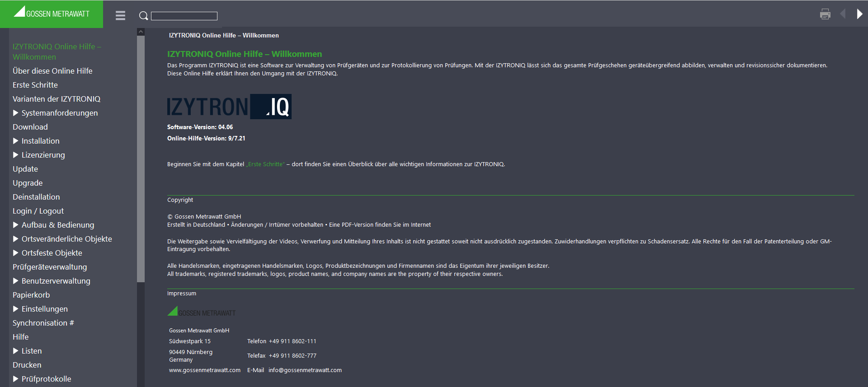Click the Gossen Metrawatt logo in header
868x387 pixels.
pos(52,12)
